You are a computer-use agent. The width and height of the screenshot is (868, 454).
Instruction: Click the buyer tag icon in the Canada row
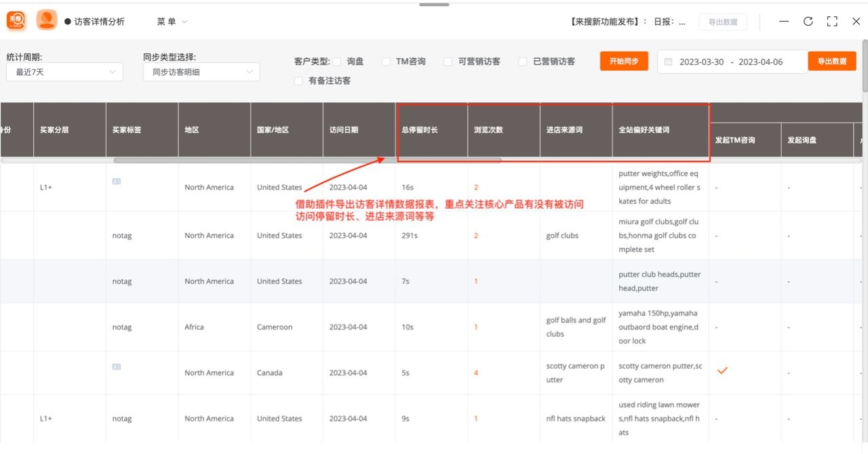tap(117, 367)
